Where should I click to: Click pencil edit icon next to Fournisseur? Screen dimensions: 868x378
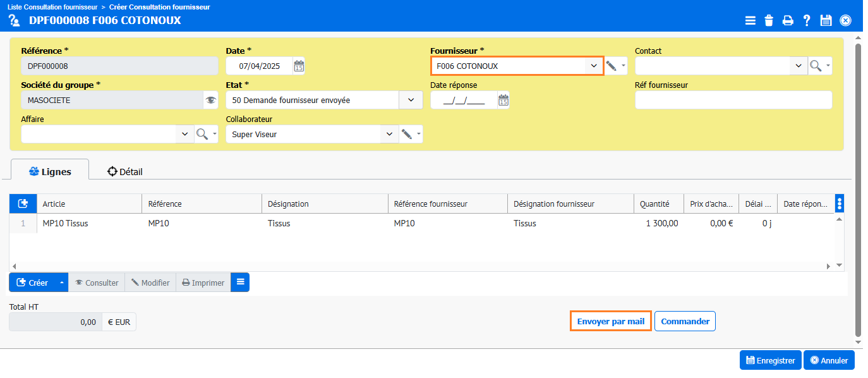coord(611,66)
